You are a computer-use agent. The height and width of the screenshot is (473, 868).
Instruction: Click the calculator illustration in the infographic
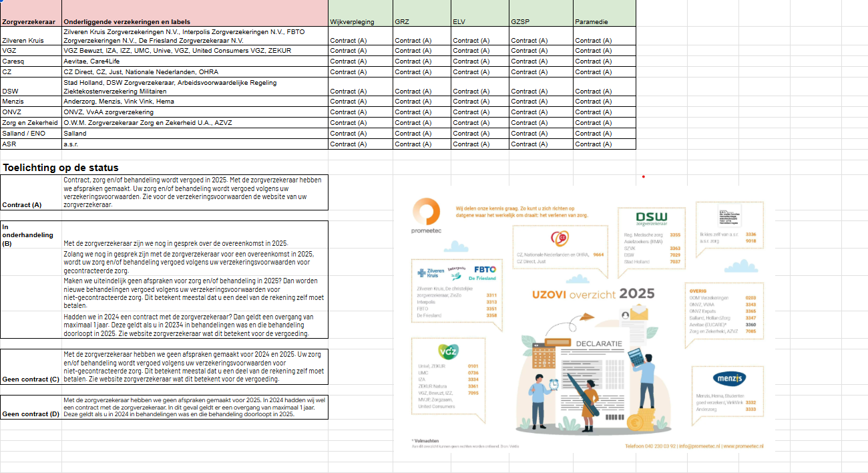(x=635, y=357)
